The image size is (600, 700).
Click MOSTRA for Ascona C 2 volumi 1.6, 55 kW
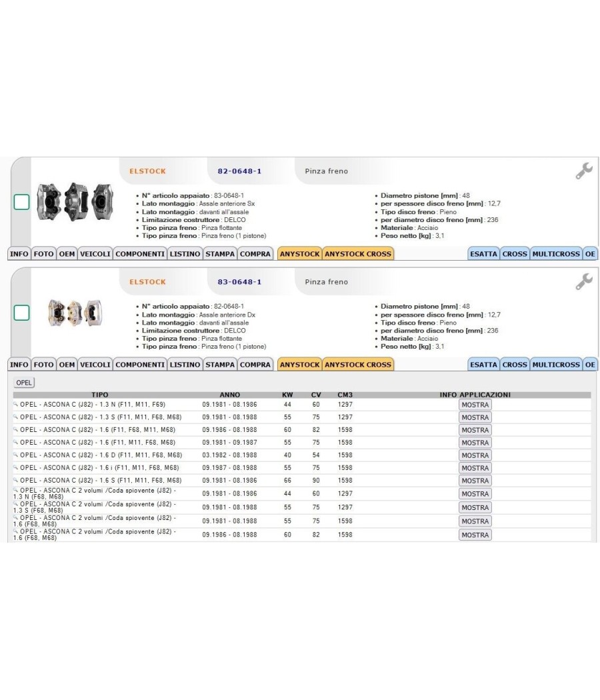click(x=475, y=521)
